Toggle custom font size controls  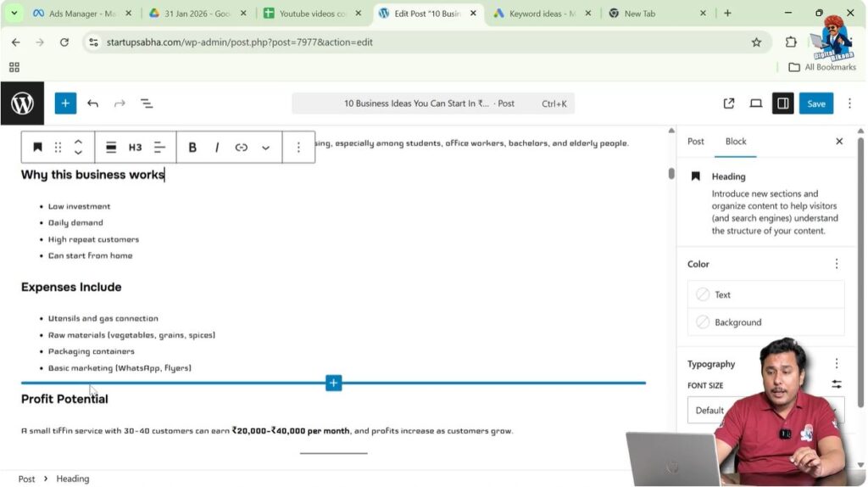(836, 385)
